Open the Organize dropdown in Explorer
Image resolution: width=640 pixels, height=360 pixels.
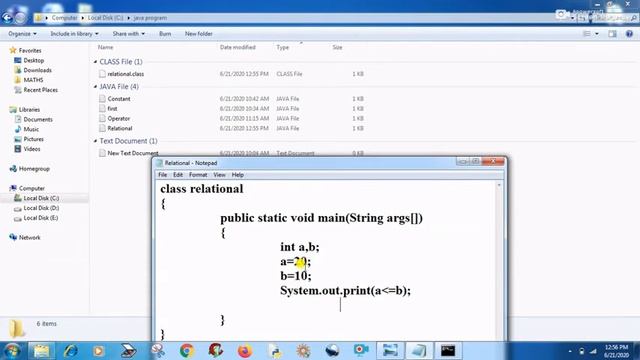pyautogui.click(x=22, y=33)
